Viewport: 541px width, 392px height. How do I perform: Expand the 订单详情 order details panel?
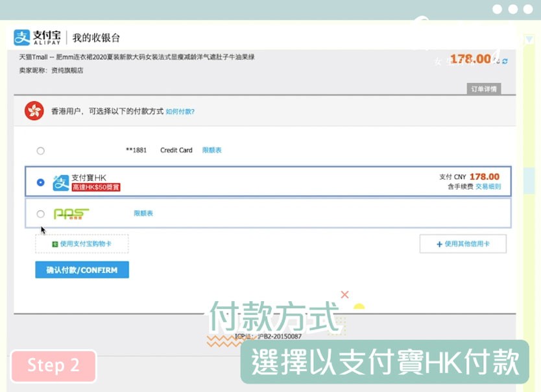point(483,89)
